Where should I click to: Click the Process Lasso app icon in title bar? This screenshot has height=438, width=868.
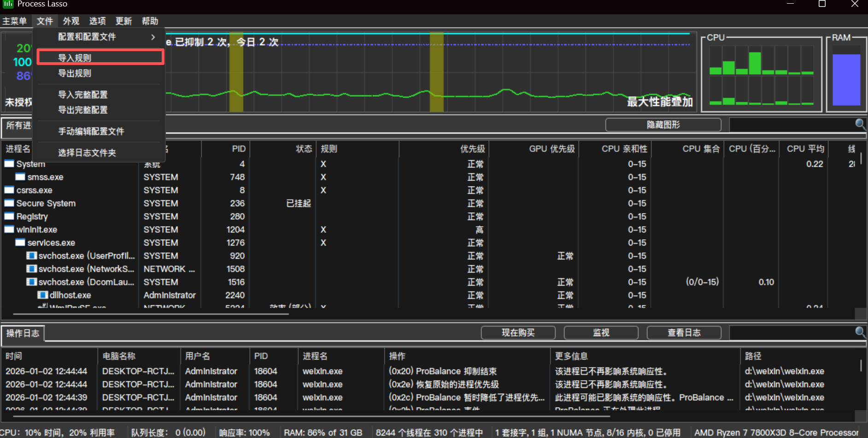[8, 4]
